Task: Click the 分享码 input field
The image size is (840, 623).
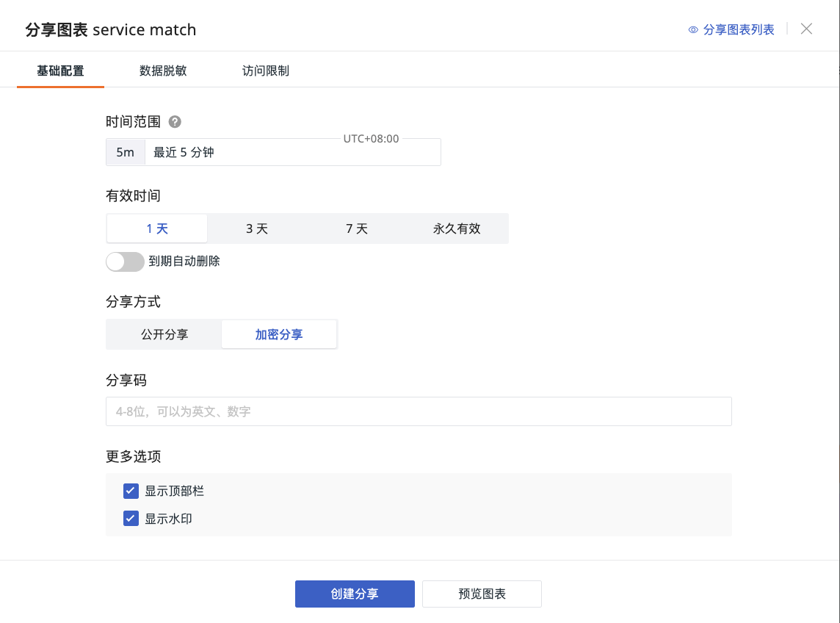Action: pos(419,411)
